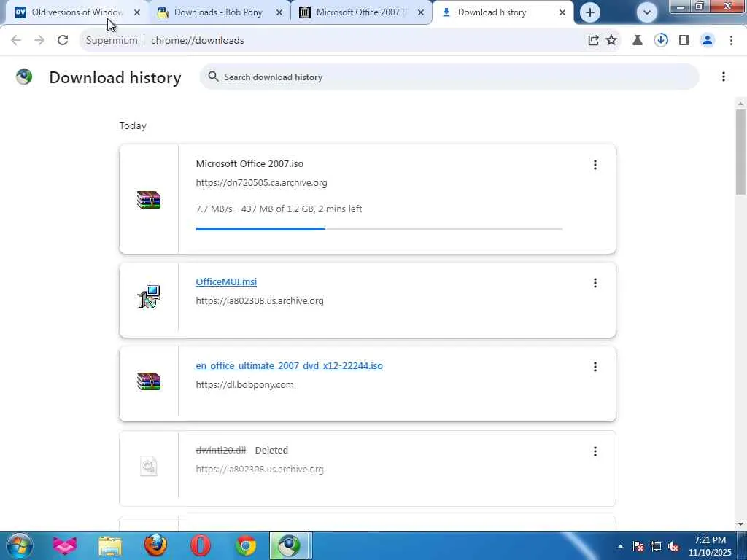Click the Microsoft Office 2007.iso archive icon
Image resolution: width=747 pixels, height=560 pixels.
pyautogui.click(x=149, y=200)
